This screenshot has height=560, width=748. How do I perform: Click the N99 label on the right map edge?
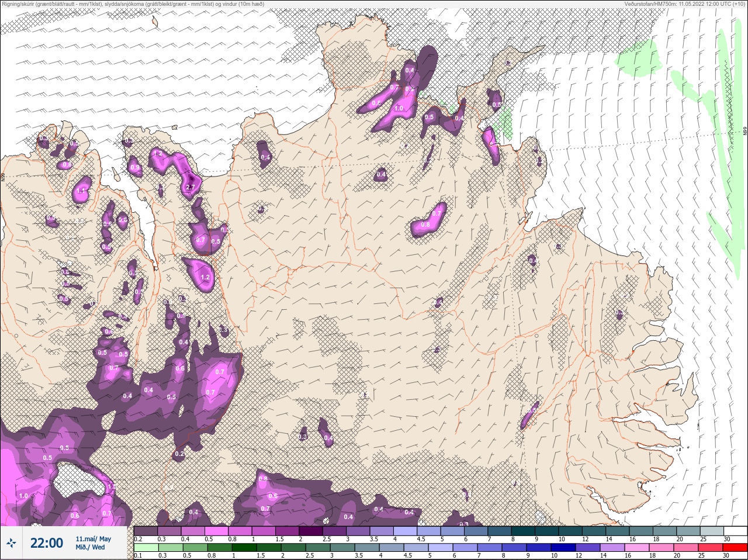(x=746, y=132)
